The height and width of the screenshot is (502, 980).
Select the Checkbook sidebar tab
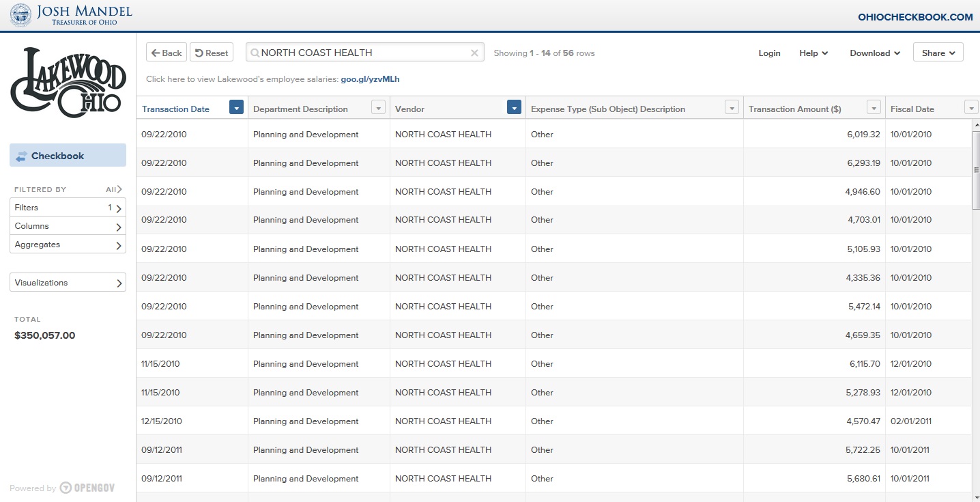[x=68, y=156]
